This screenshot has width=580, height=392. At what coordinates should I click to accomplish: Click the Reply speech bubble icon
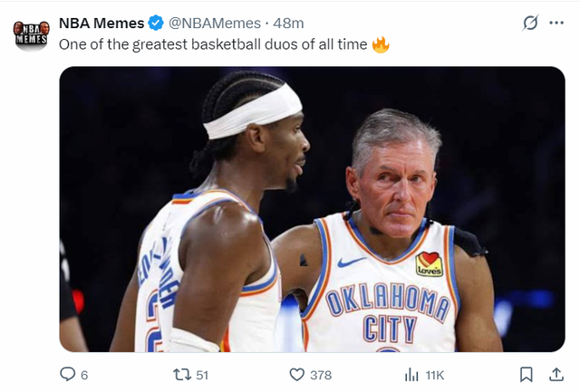tap(67, 374)
